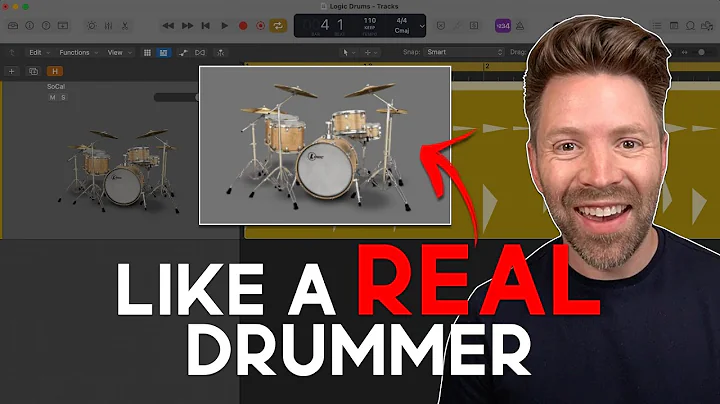Screen dimensions: 720x404
Task: Click the horizontal zoom arrows icon
Action: coord(685,52)
